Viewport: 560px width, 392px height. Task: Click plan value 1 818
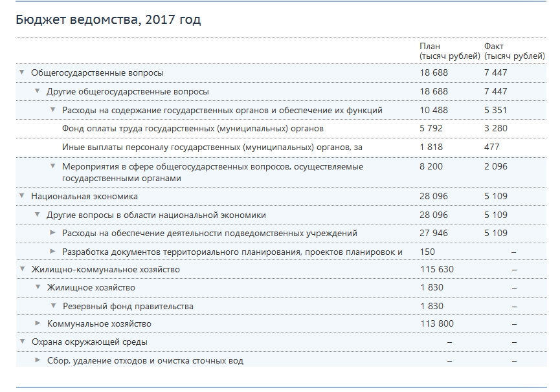[x=431, y=147]
